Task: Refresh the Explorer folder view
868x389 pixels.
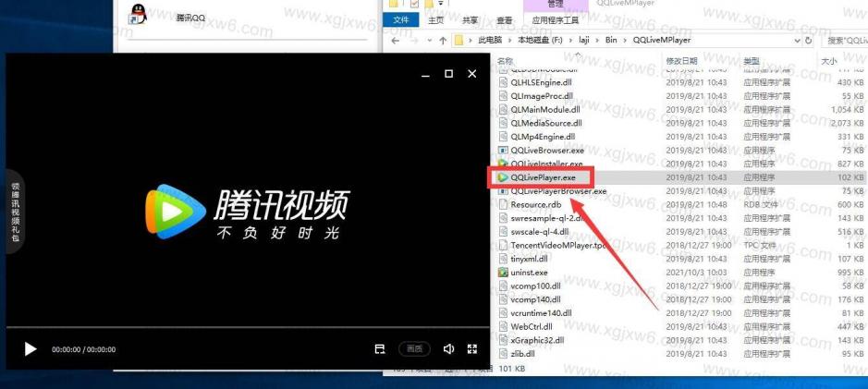Action: pyautogui.click(x=809, y=41)
